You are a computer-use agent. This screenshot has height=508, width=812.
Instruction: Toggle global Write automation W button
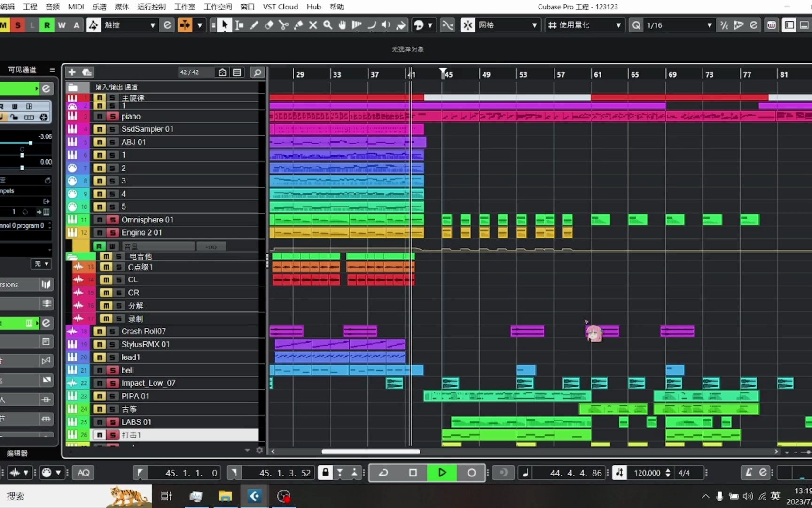[62, 25]
